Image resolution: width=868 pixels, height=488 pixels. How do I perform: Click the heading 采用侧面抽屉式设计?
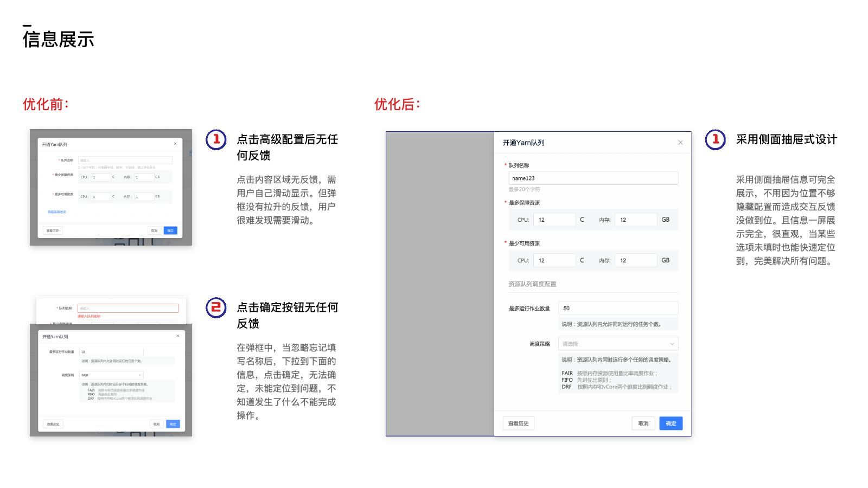pyautogui.click(x=787, y=139)
